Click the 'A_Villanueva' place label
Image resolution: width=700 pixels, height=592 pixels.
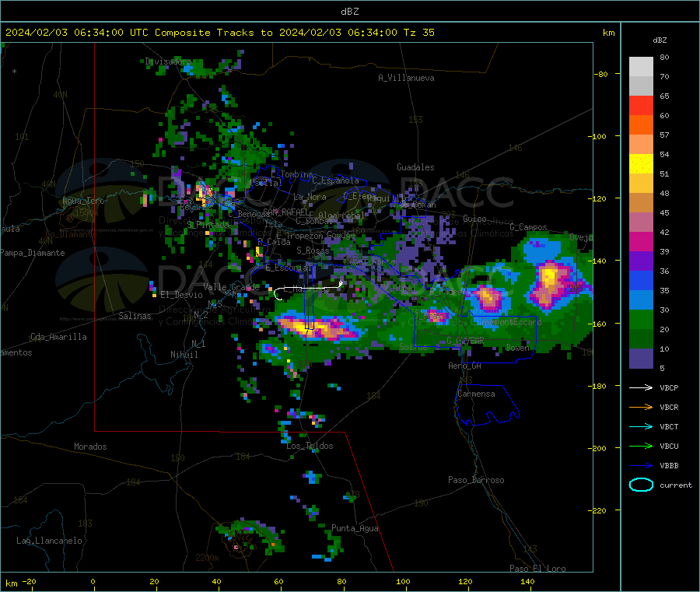406,78
